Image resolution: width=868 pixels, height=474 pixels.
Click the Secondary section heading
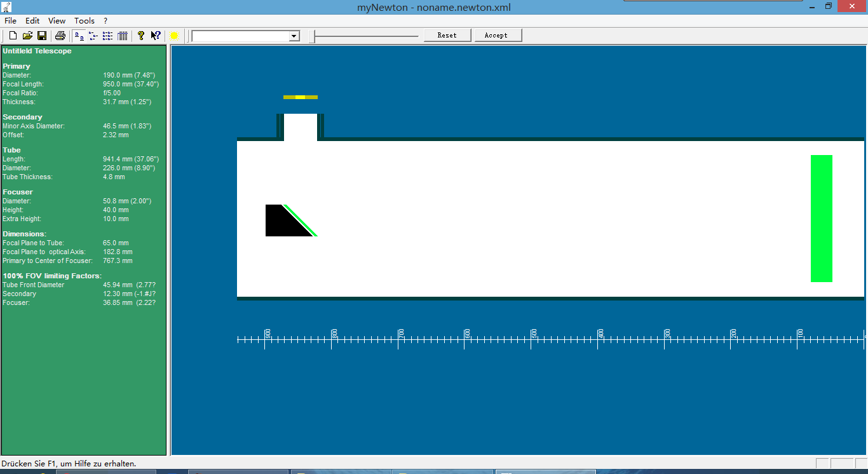(22, 117)
